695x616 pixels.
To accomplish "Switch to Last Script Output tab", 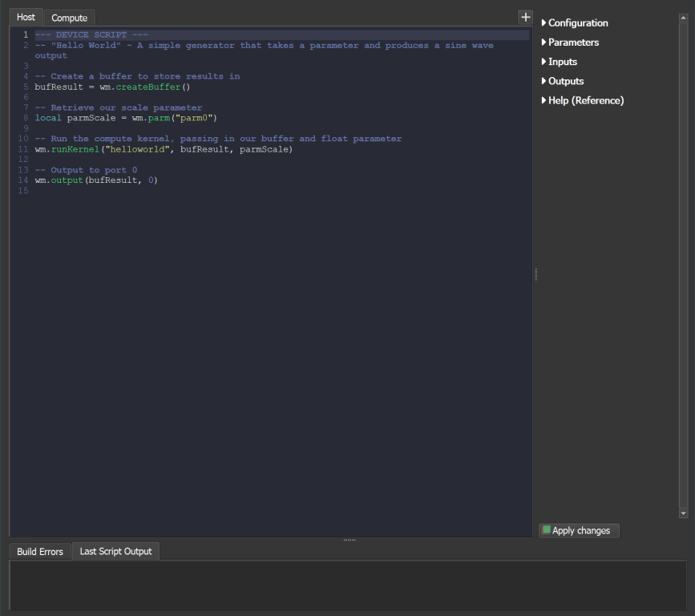I will [115, 551].
